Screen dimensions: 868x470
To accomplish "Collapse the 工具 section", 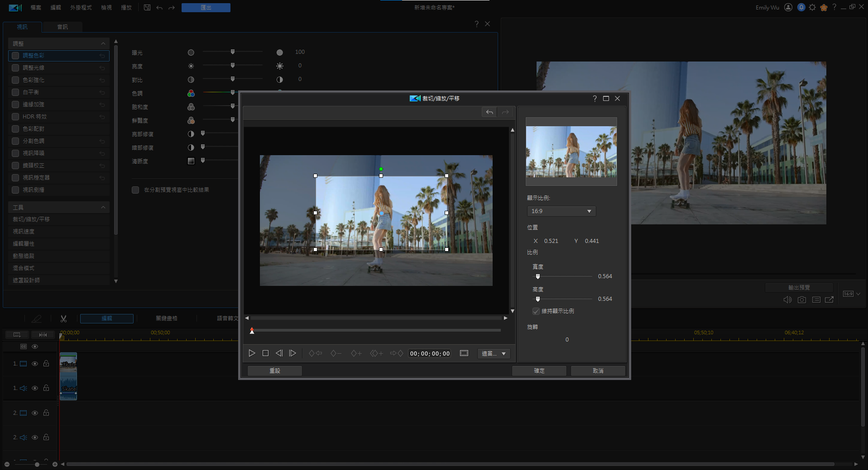I will (x=103, y=208).
